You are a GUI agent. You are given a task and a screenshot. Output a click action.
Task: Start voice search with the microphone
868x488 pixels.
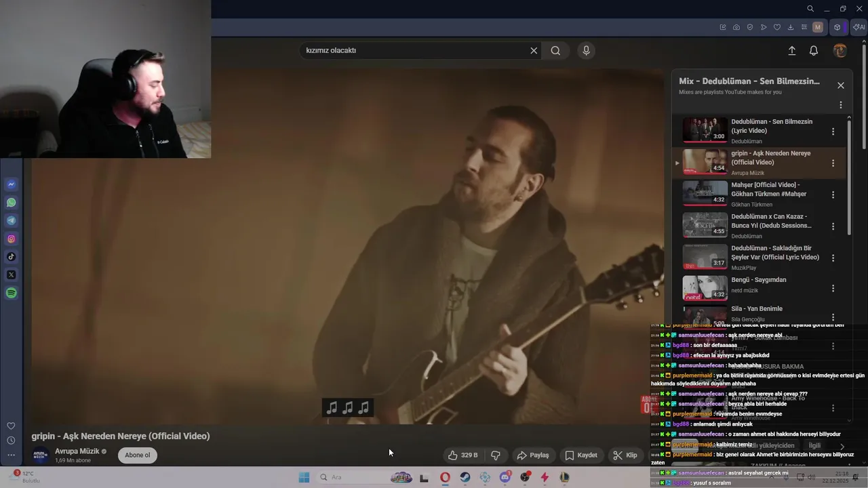coord(587,50)
